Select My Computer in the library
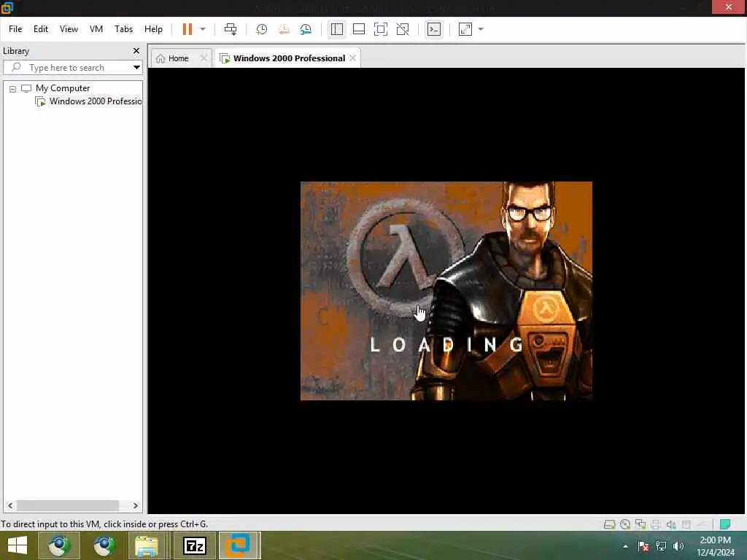Screen dimensions: 747x560 pyautogui.click(x=63, y=88)
